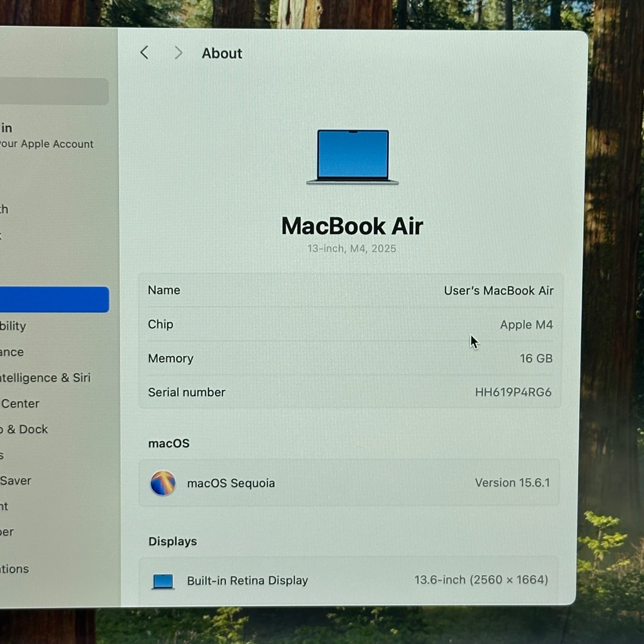Open the sidebar item ending in 'Saver'
644x644 pixels.
tap(15, 480)
